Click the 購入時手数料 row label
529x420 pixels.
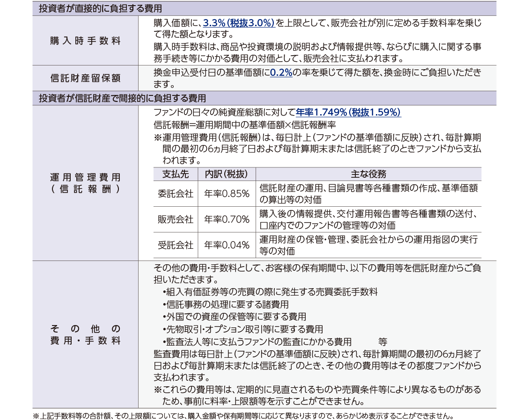[x=85, y=41]
